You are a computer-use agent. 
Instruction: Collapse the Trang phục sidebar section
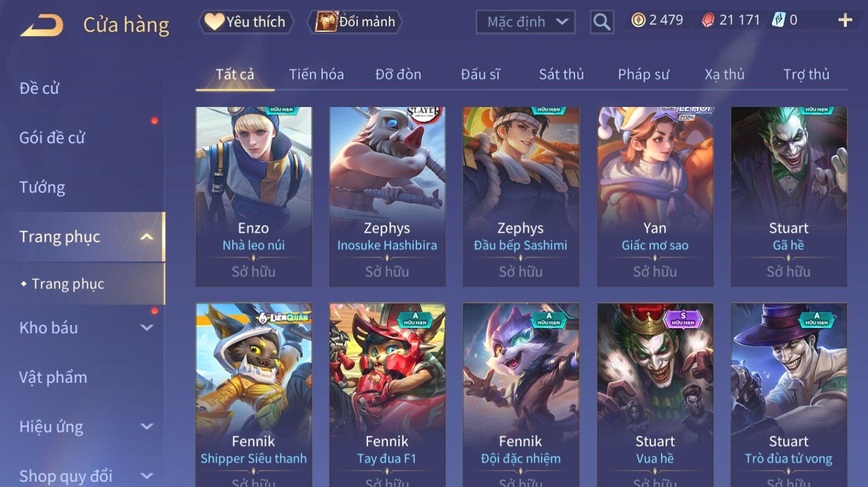pyautogui.click(x=147, y=237)
